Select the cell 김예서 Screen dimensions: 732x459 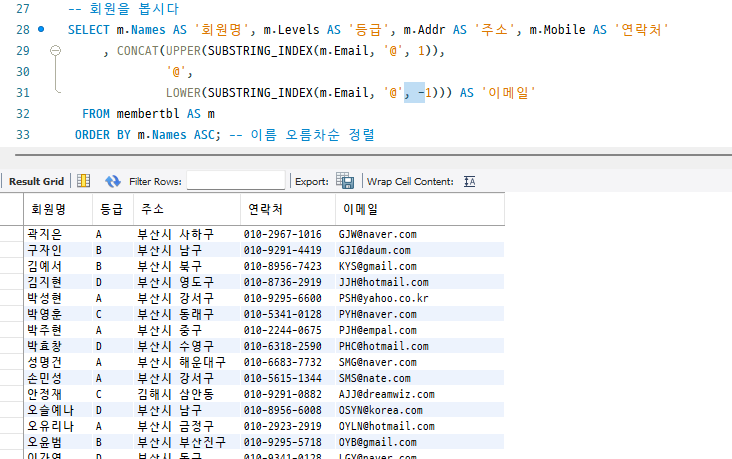(x=58, y=266)
